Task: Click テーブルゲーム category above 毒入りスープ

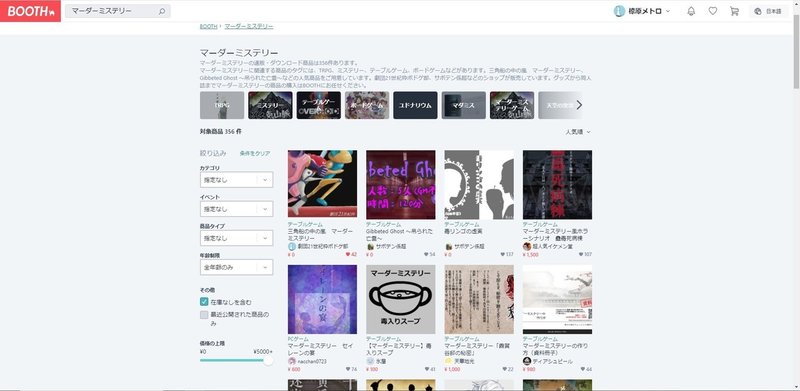Action: click(384, 339)
